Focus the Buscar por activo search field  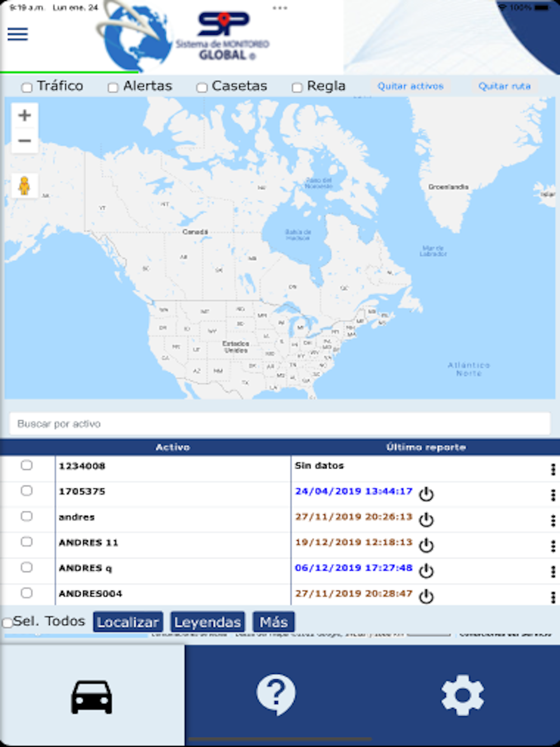(280, 424)
